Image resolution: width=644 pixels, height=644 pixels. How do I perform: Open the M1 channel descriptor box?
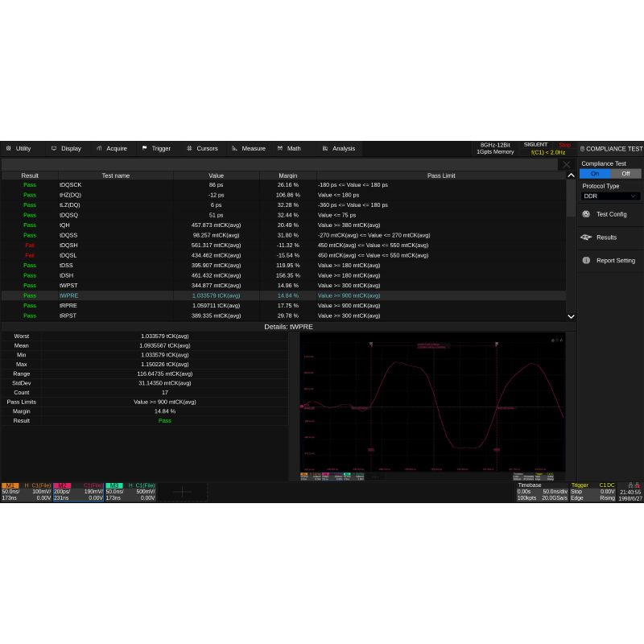26,492
